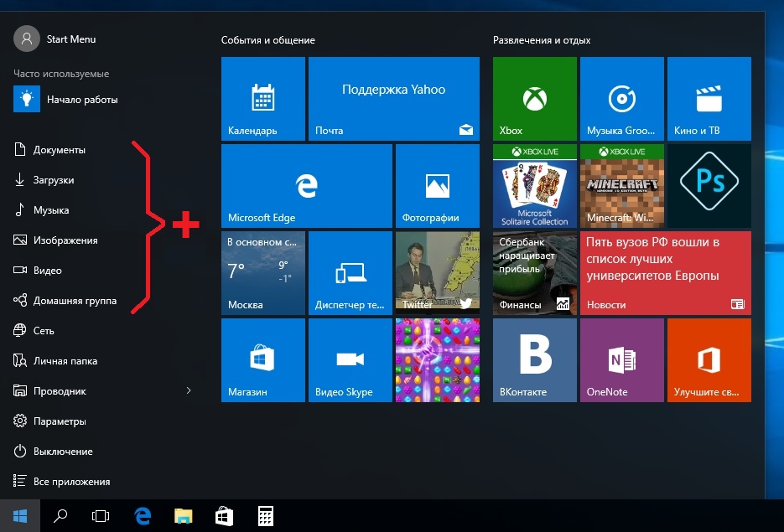Open Microsoft Solitaire Collection tile
Screen dimensions: 784x532
534,186
